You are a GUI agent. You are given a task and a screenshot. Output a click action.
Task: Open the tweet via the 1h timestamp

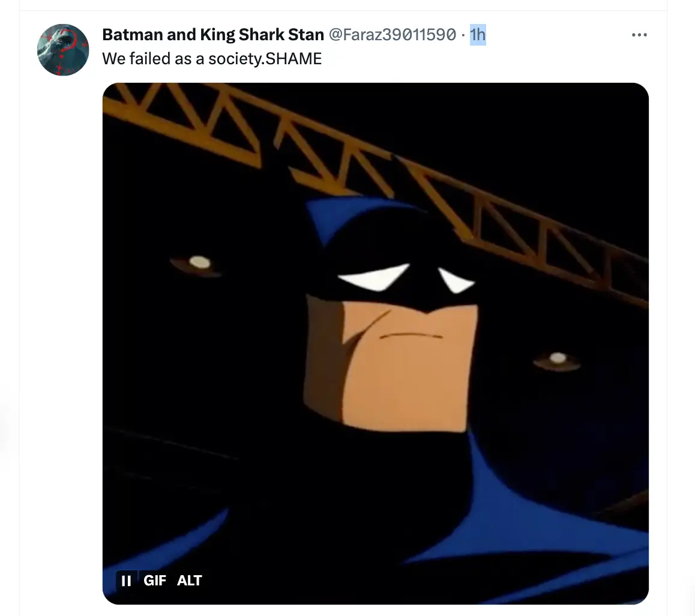pyautogui.click(x=478, y=35)
